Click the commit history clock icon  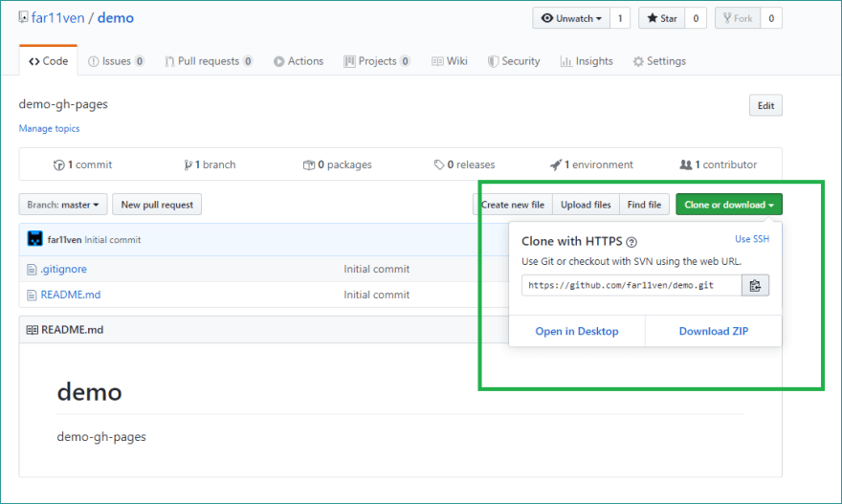(x=58, y=165)
